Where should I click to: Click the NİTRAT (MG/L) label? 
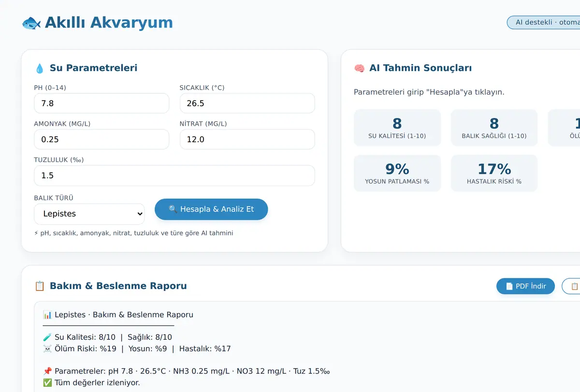[x=203, y=124]
